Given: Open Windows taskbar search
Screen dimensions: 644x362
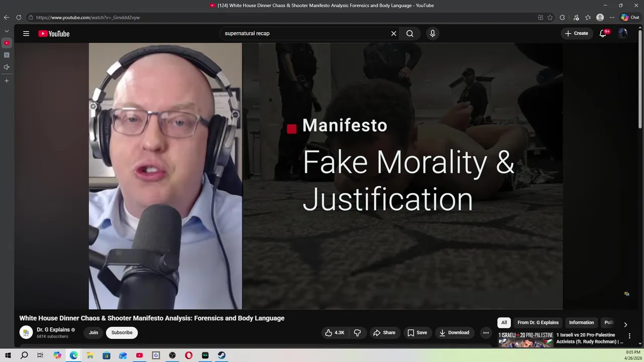Looking at the screenshot, I should (24, 355).
